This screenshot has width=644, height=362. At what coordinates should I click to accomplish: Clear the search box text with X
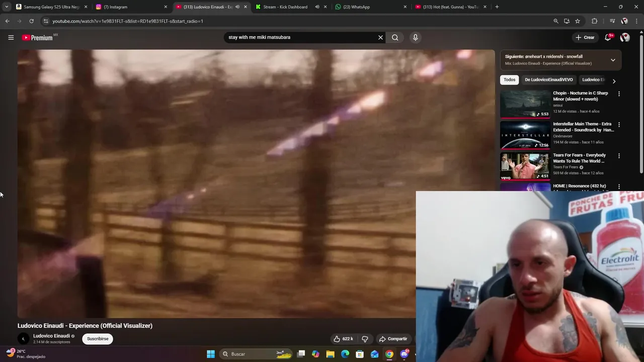[x=380, y=37]
